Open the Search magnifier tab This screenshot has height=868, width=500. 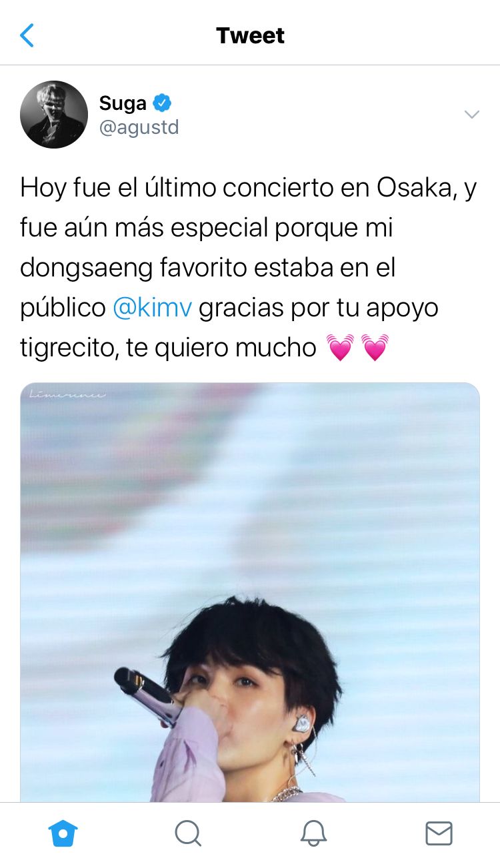[188, 833]
